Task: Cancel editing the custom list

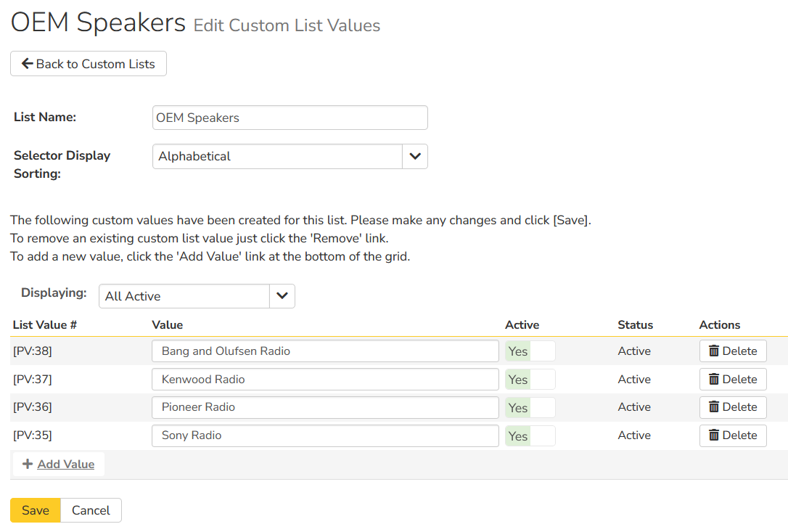Action: pos(91,510)
